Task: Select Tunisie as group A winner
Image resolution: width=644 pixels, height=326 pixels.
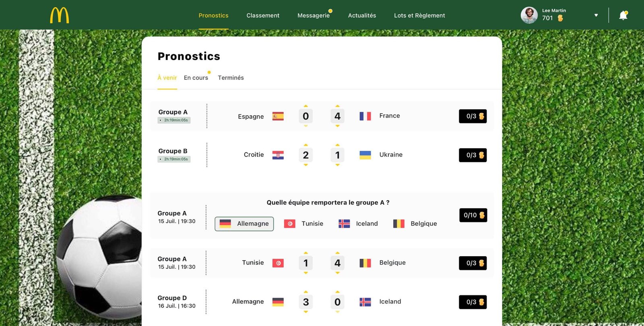Action: [304, 224]
